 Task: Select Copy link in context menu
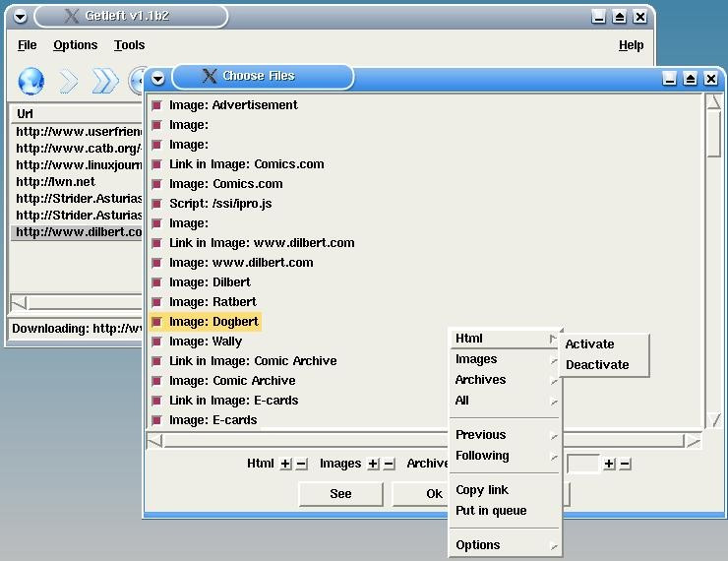pos(505,490)
